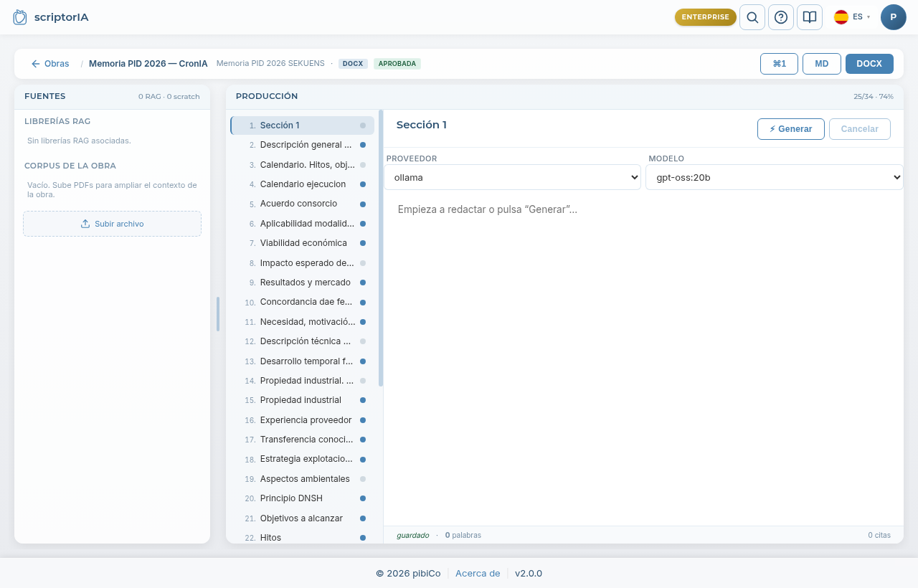Click the MD export button

pyautogui.click(x=822, y=64)
